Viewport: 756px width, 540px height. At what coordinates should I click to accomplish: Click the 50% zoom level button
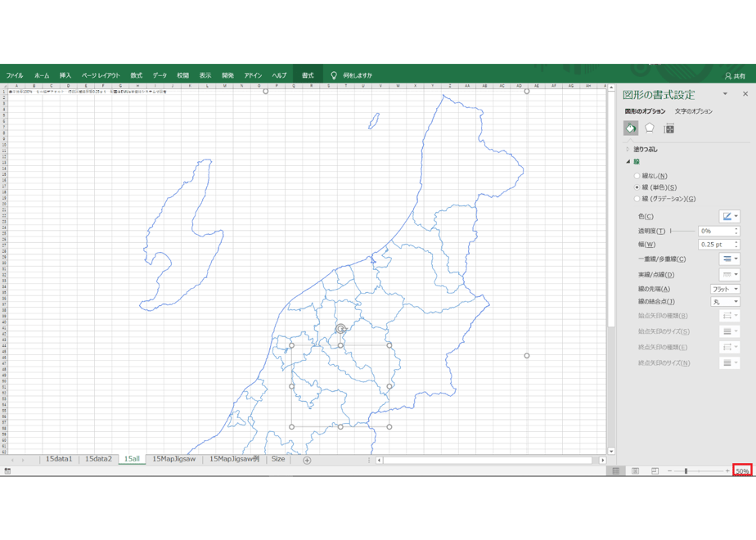(x=742, y=471)
